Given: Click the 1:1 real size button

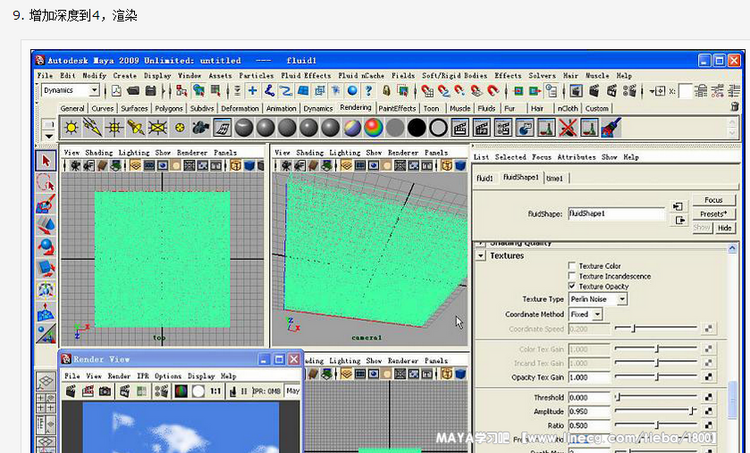Looking at the screenshot, I should click(x=216, y=391).
